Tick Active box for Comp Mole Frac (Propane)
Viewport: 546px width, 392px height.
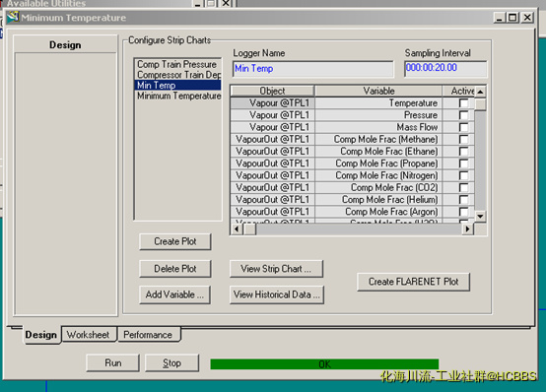(463, 163)
